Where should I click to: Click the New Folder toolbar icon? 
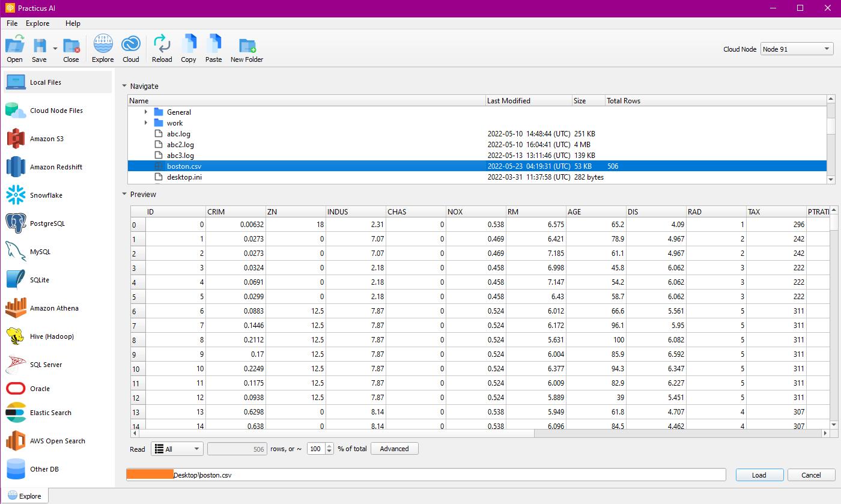click(x=246, y=48)
